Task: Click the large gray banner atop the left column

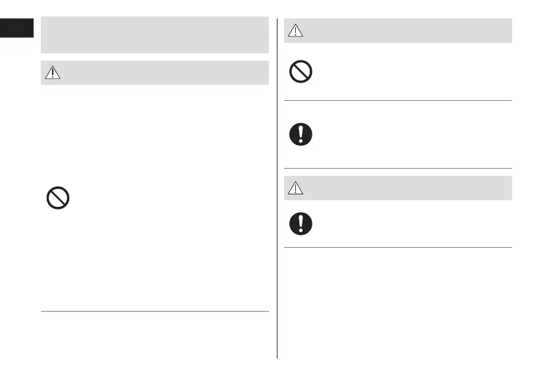Action: [x=155, y=35]
